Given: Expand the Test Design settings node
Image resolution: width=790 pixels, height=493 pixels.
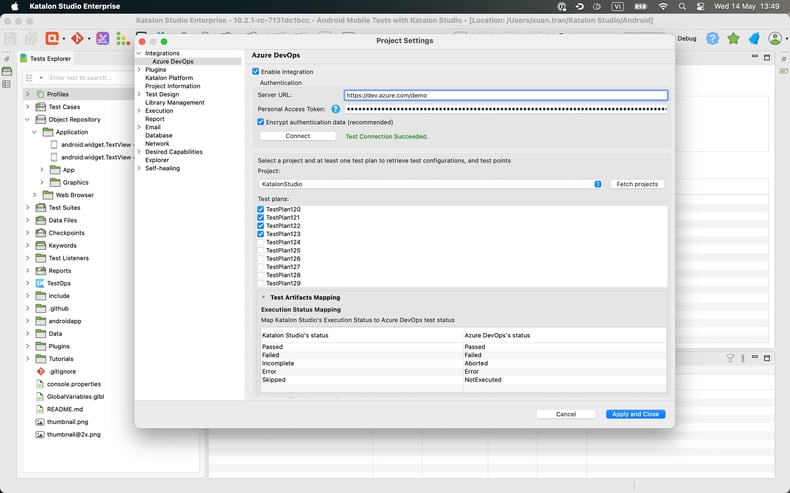Looking at the screenshot, I should point(139,94).
